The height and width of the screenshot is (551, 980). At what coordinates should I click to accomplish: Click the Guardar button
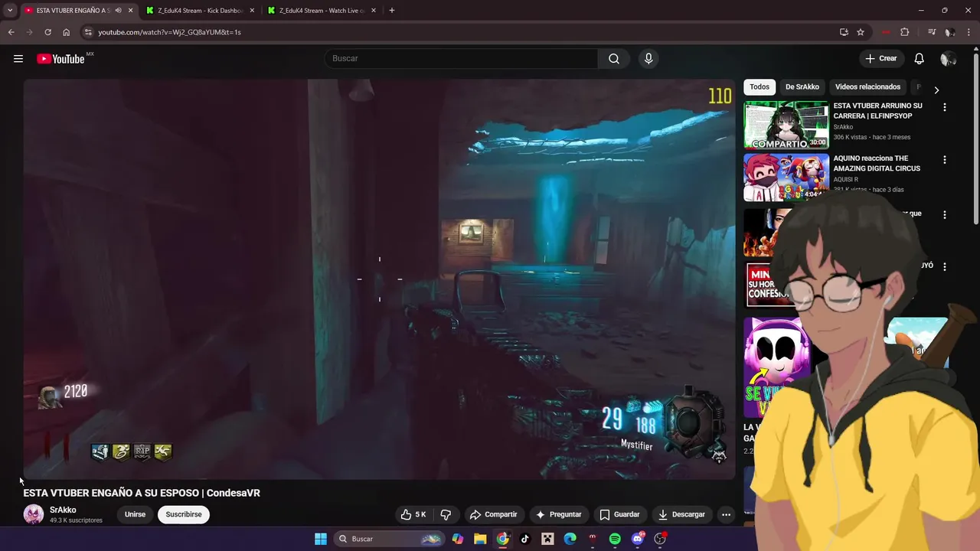tap(619, 514)
